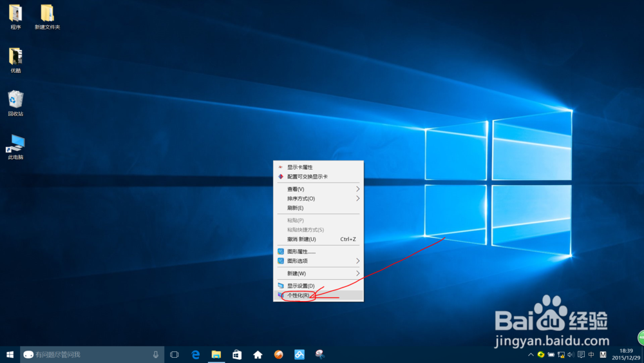The height and width of the screenshot is (363, 644).
Task: Select the 此电脑 desktop shortcut
Action: 15,147
